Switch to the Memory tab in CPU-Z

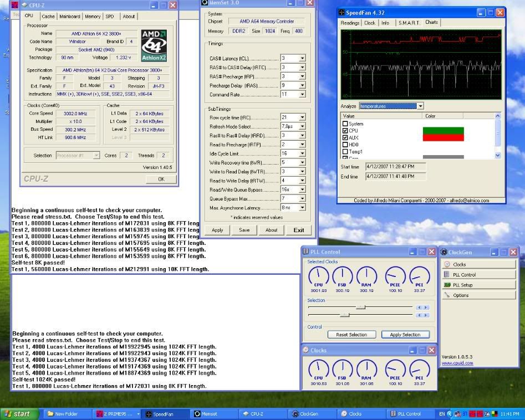pyautogui.click(x=93, y=17)
